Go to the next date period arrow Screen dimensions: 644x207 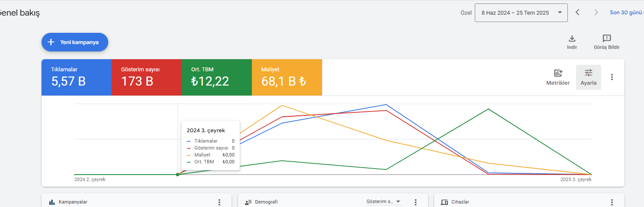[596, 13]
